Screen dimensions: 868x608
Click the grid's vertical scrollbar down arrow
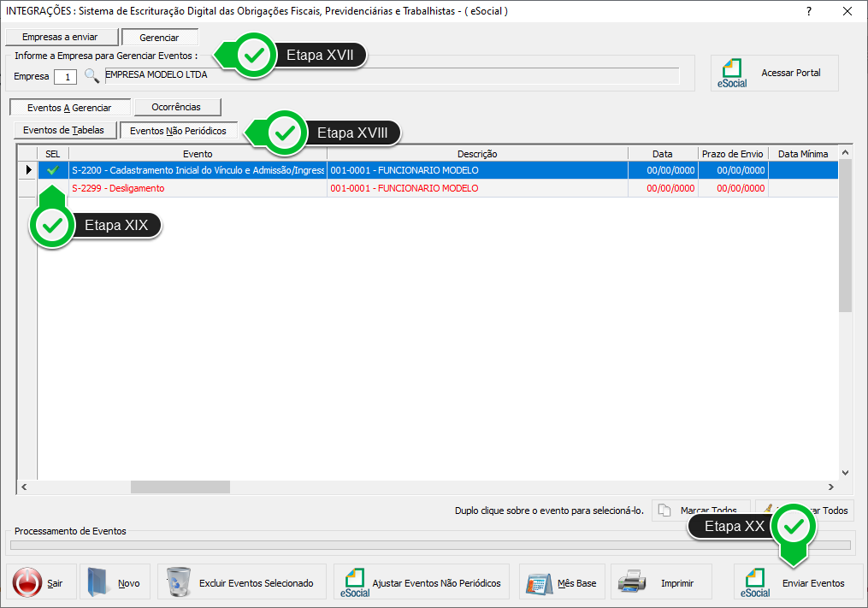846,472
